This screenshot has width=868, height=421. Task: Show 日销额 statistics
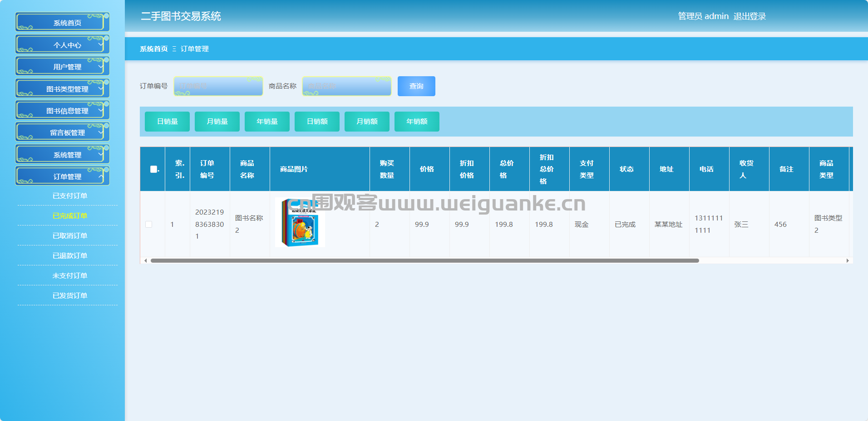click(317, 122)
